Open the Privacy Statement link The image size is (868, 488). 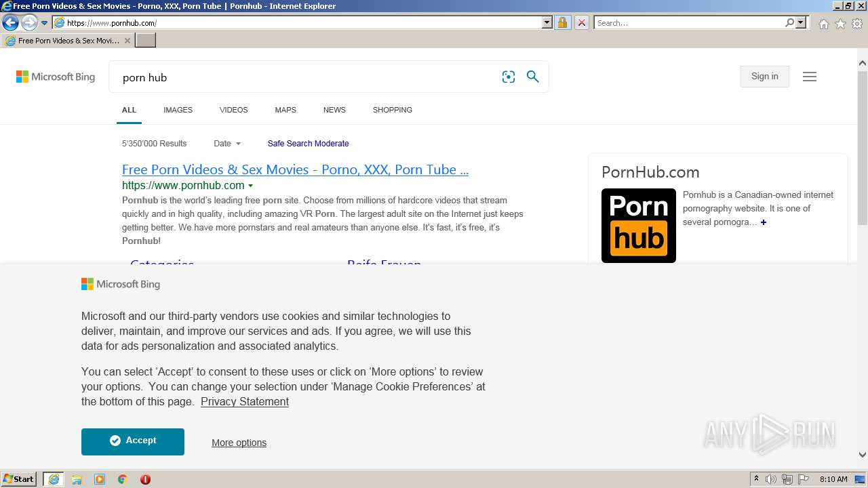[x=245, y=401]
